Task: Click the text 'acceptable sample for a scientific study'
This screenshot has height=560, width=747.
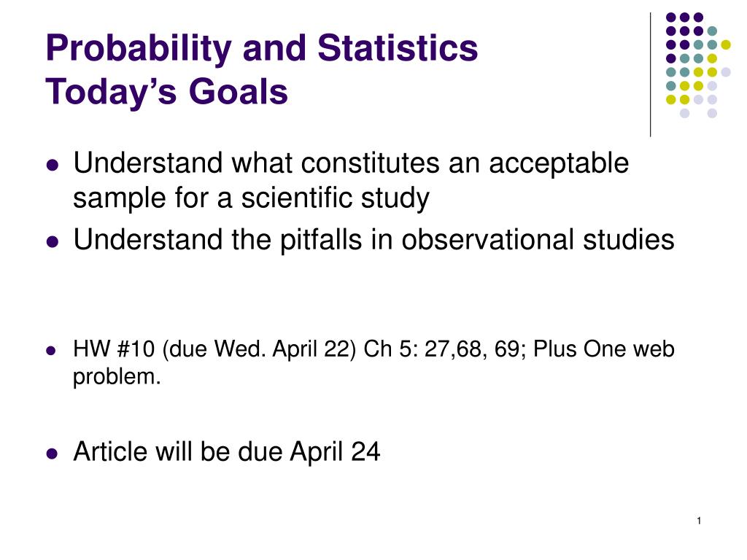Action: tap(351, 181)
